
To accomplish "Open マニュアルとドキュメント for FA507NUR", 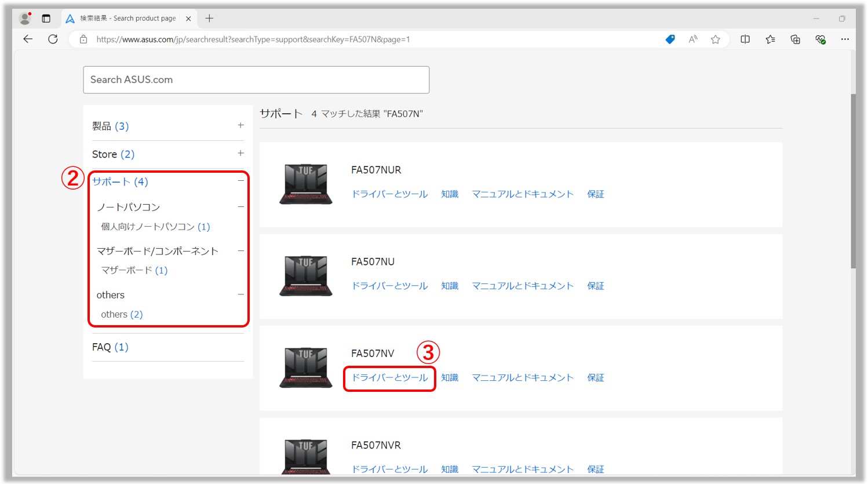I will 523,194.
